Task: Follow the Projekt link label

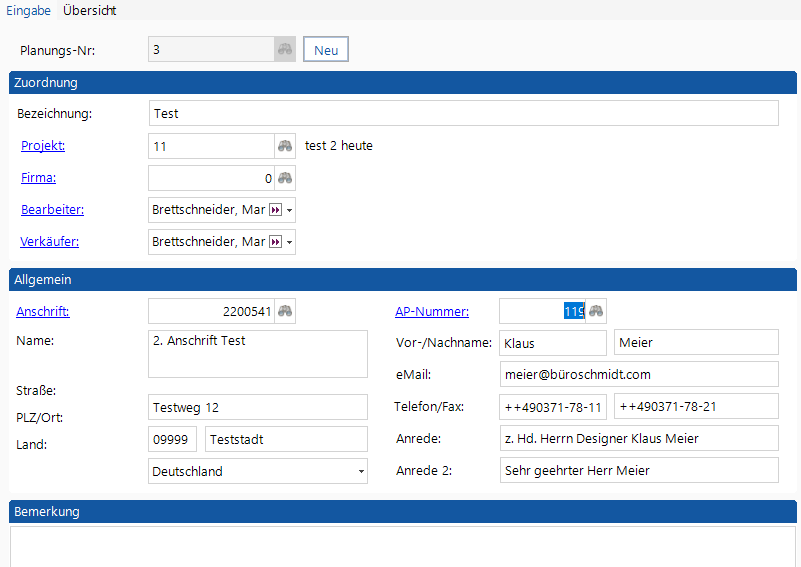Action: pos(43,146)
